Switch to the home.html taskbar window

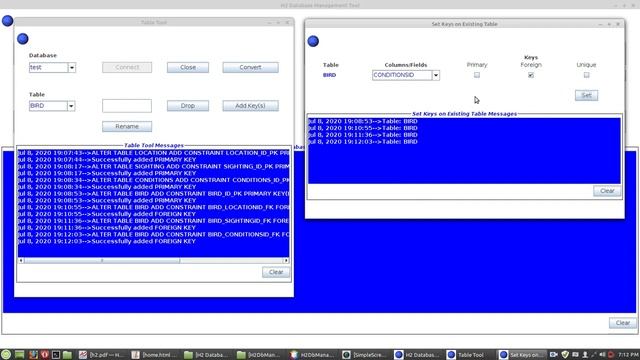[x=155, y=355]
